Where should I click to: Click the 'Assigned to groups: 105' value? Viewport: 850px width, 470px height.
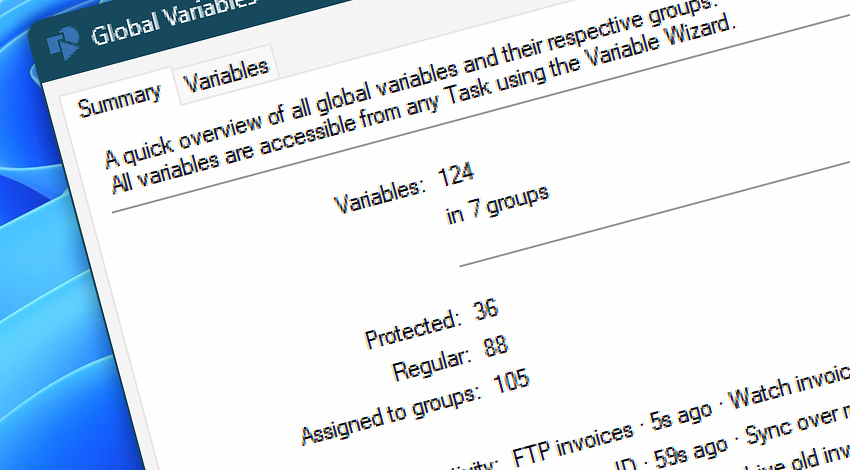click(511, 381)
